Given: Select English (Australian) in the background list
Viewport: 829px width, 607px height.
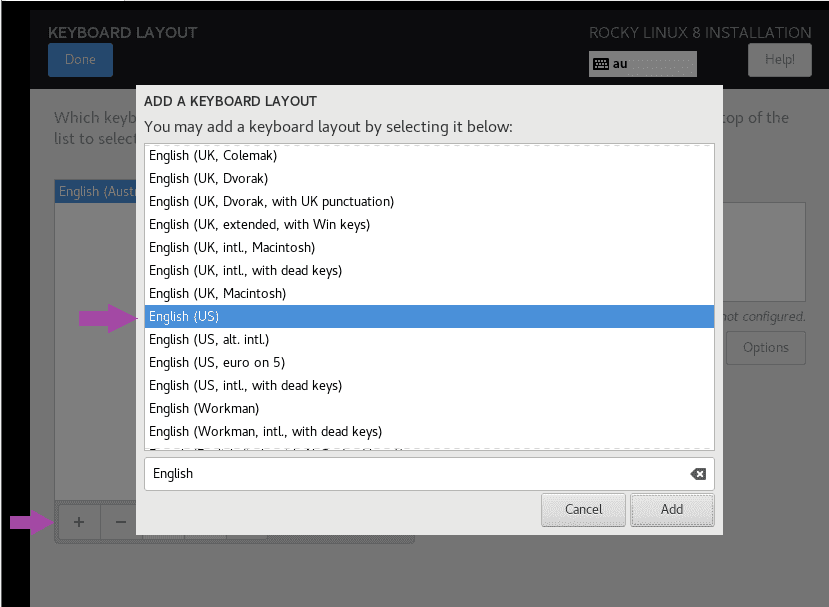Looking at the screenshot, I should [x=96, y=191].
